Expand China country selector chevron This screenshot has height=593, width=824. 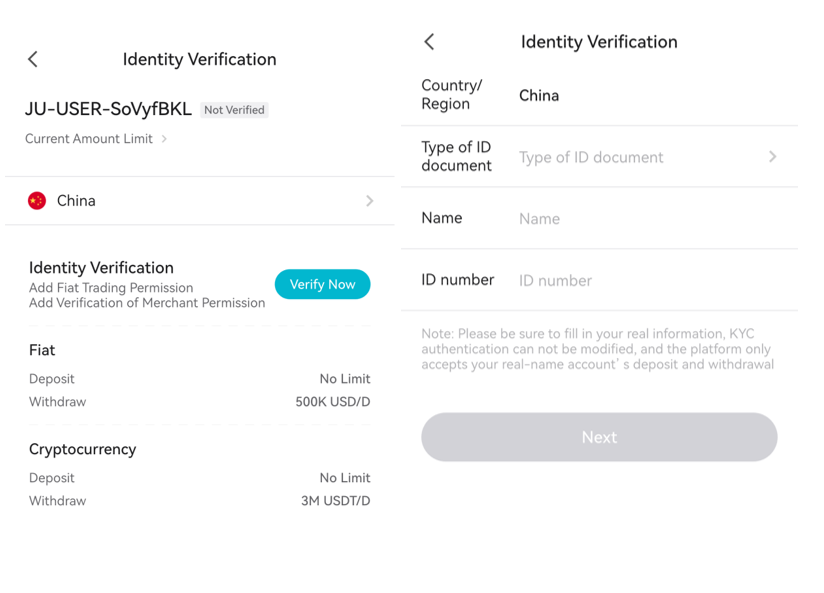[369, 201]
